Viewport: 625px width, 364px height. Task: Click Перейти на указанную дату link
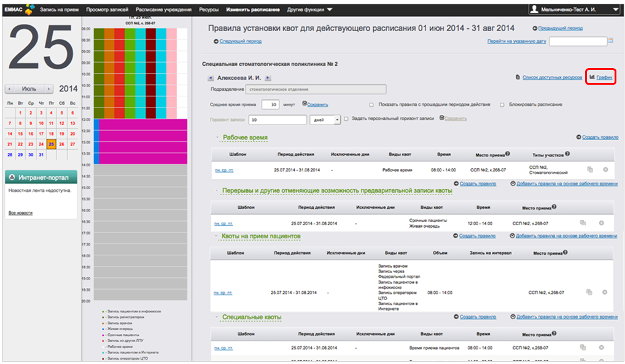click(516, 41)
